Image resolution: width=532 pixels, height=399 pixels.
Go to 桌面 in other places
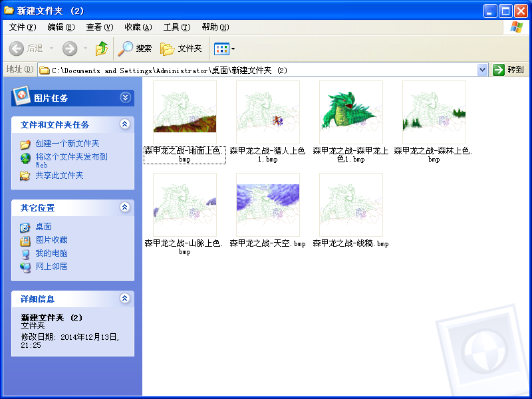44,227
